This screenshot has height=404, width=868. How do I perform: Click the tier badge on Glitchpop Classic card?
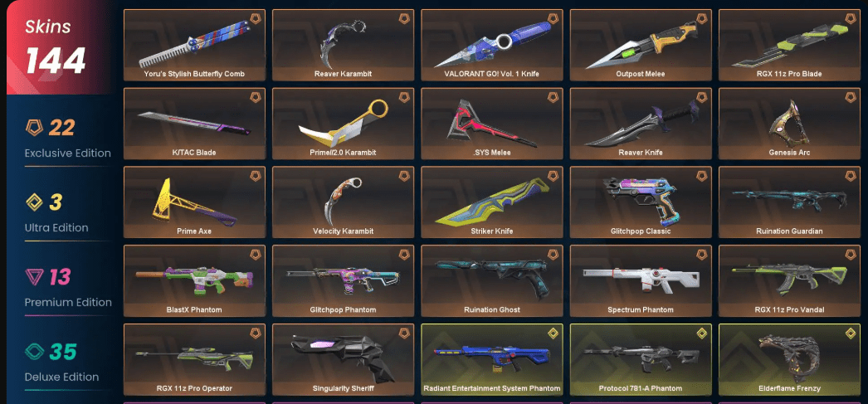[x=701, y=176]
